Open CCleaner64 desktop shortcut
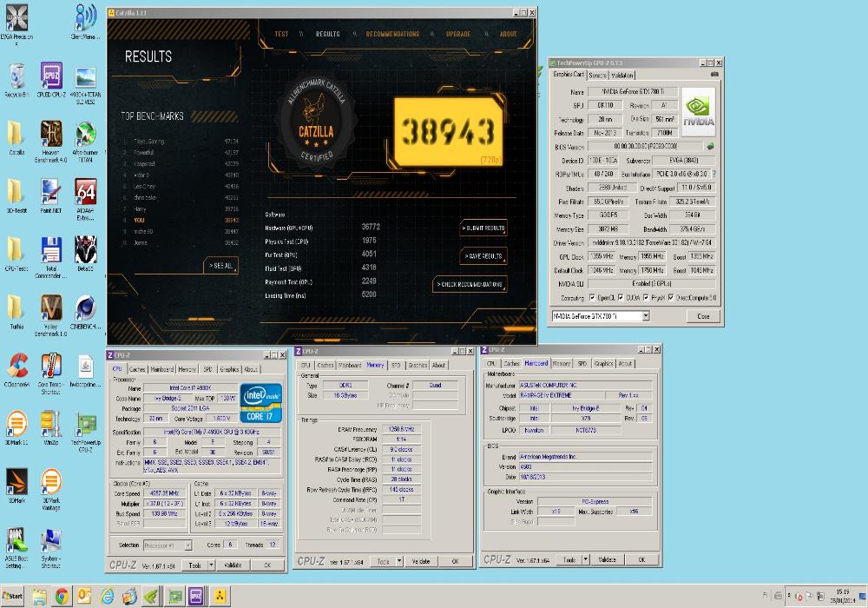The height and width of the screenshot is (608, 868). tap(16, 371)
